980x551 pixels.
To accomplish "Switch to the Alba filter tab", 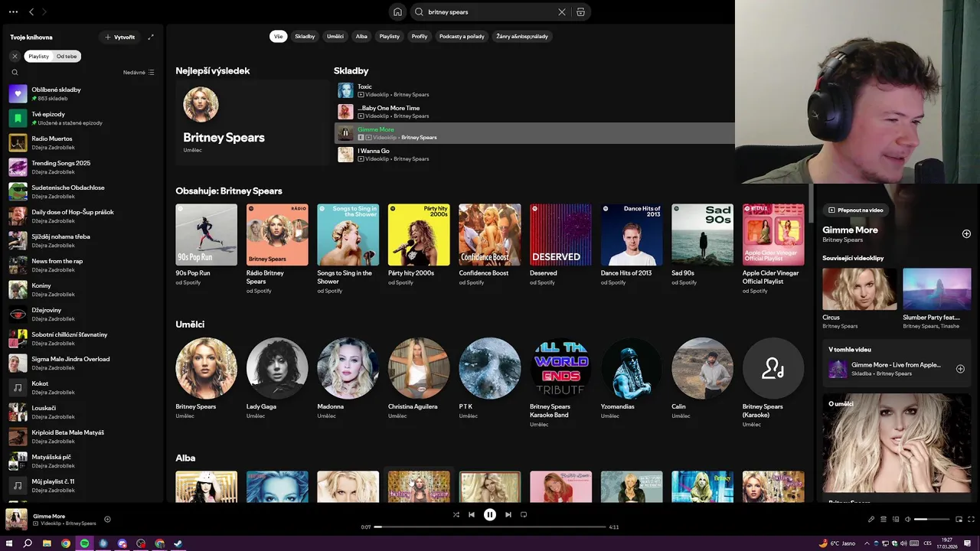I will pyautogui.click(x=361, y=36).
